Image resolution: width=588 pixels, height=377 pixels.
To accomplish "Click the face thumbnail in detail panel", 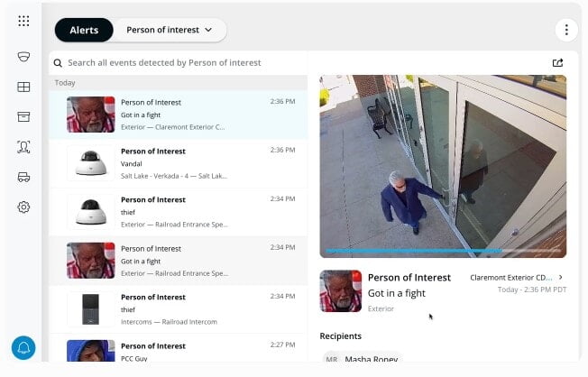I will click(341, 291).
